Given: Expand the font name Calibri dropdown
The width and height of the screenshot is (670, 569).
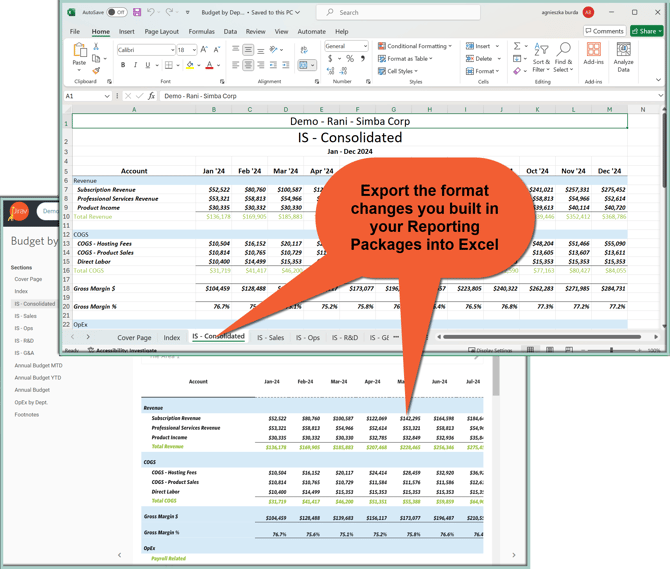Looking at the screenshot, I should pos(171,49).
